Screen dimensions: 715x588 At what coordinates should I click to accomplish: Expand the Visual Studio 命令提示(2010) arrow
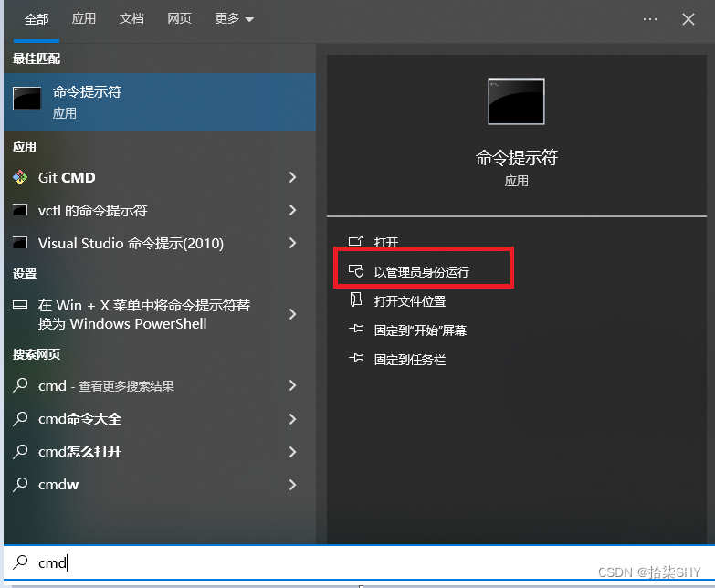pos(293,243)
